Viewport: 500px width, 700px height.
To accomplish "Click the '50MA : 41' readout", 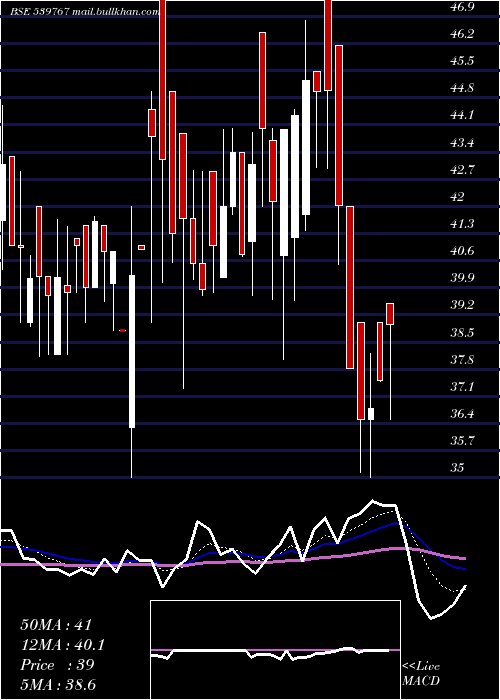I will 56,625.
